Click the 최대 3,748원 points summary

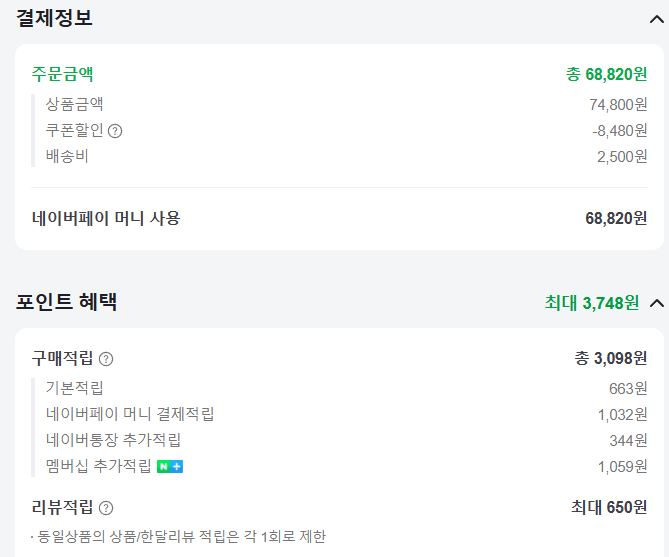tap(591, 303)
